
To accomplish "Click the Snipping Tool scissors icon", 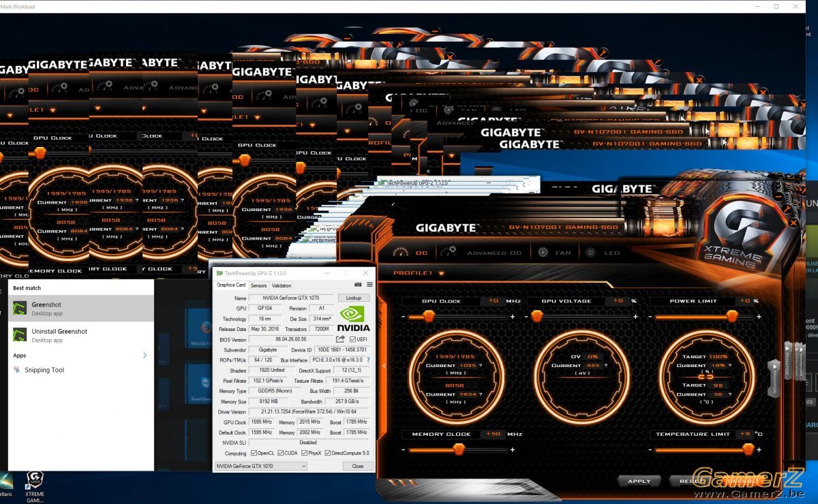I will click(x=17, y=370).
